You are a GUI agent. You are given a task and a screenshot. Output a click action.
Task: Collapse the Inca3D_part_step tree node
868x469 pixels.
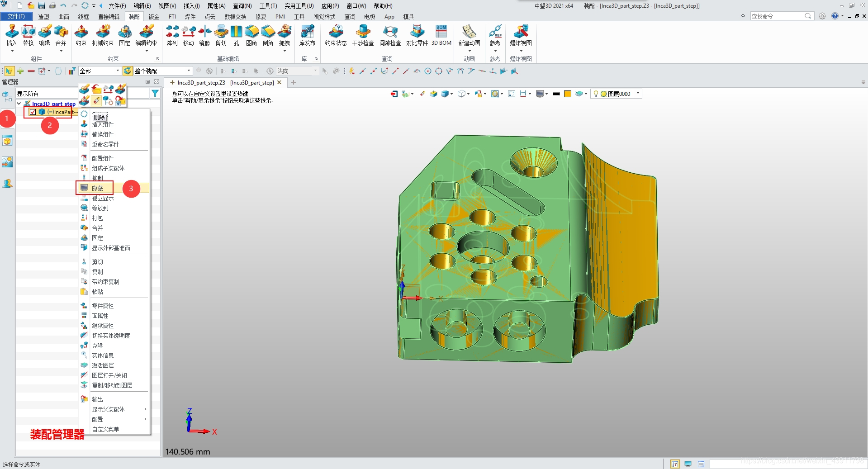click(x=19, y=104)
